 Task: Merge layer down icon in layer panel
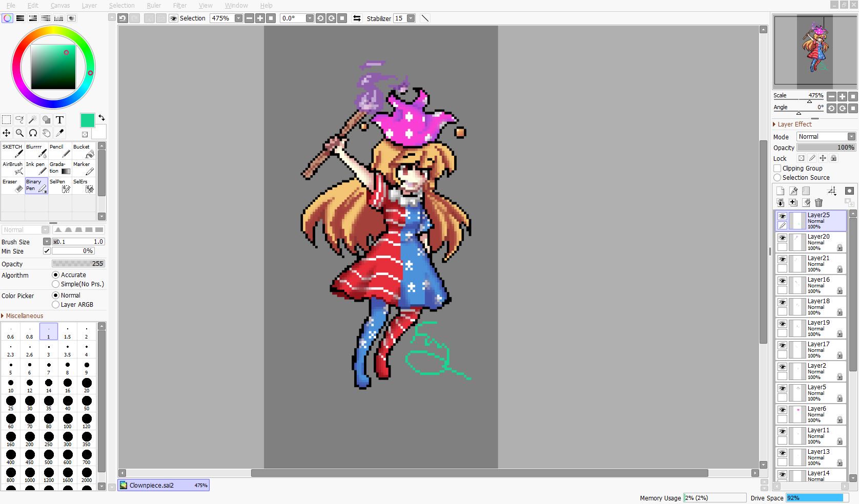(780, 203)
